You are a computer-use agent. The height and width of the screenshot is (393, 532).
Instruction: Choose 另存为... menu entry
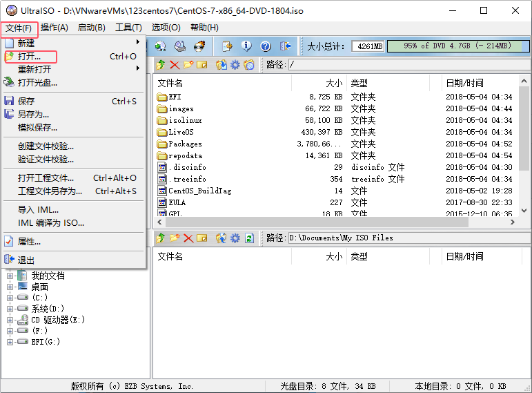74,115
